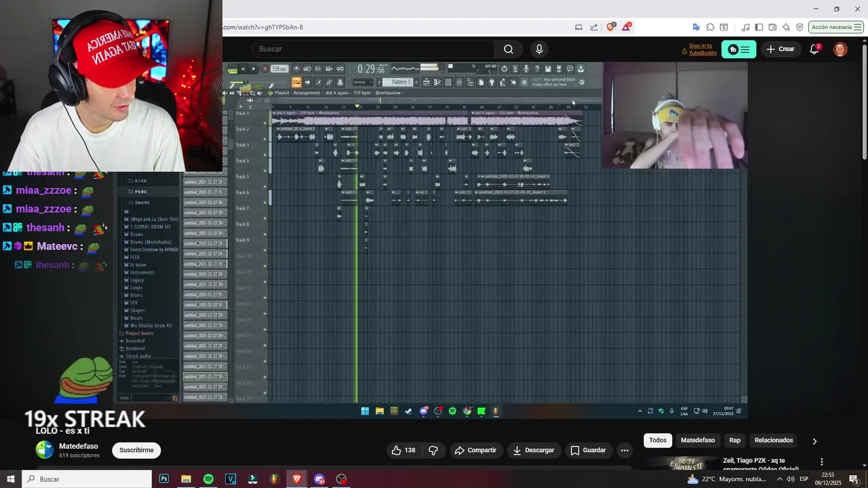The width and height of the screenshot is (868, 488).
Task: Click the FL Studio shopping cart icon
Action: tap(524, 82)
